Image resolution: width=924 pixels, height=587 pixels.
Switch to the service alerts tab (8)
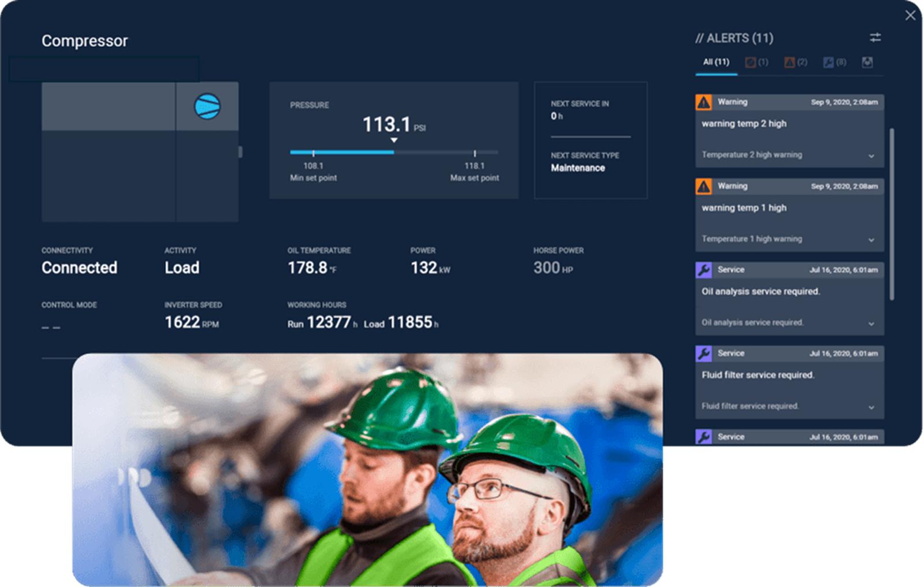(x=834, y=62)
